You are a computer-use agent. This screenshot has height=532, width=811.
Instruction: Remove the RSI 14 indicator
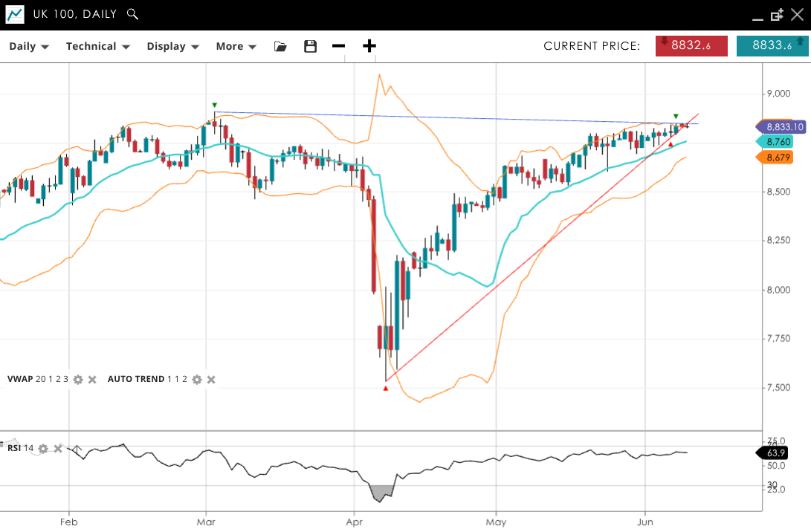[58, 449]
